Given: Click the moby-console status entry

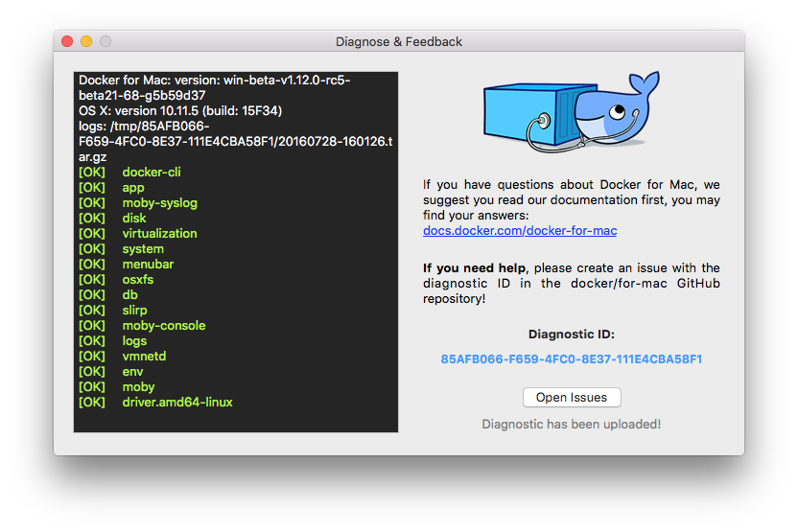Looking at the screenshot, I should click(163, 326).
